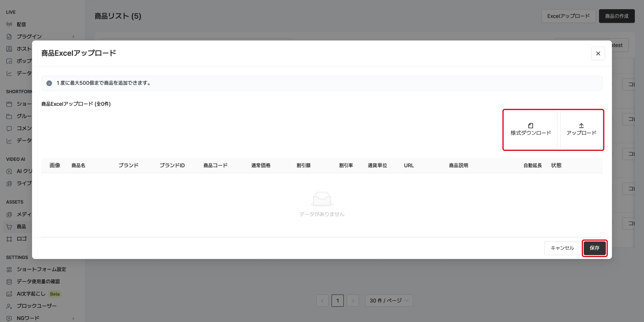Click the ホスト host icon
The height and width of the screenshot is (322, 644).
(x=9, y=49)
